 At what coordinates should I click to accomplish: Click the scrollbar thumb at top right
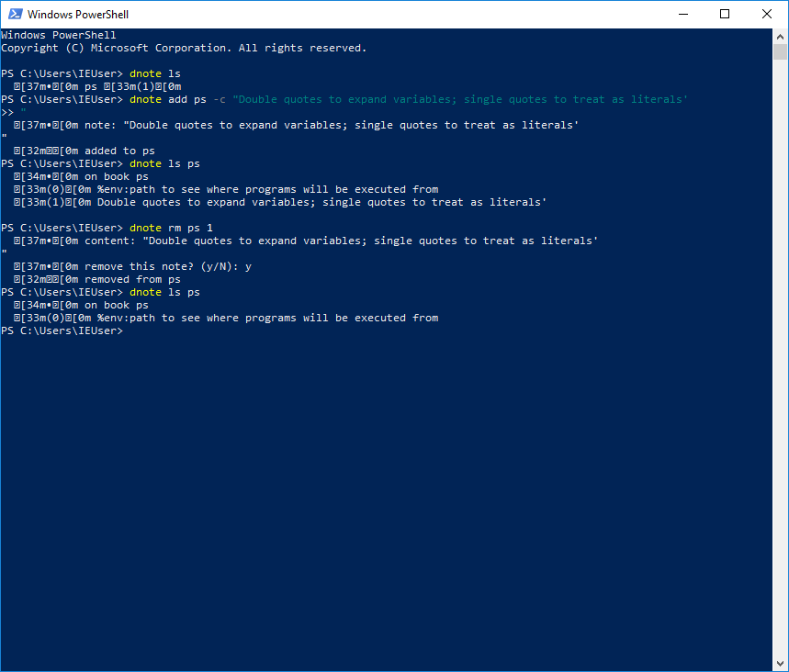coord(780,50)
